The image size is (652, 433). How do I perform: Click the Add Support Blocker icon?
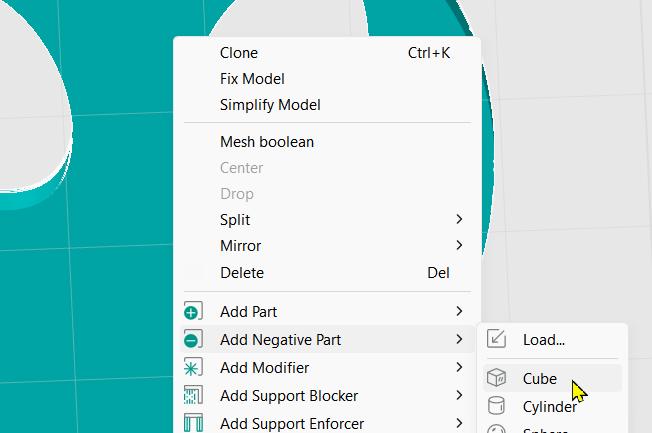[194, 396]
